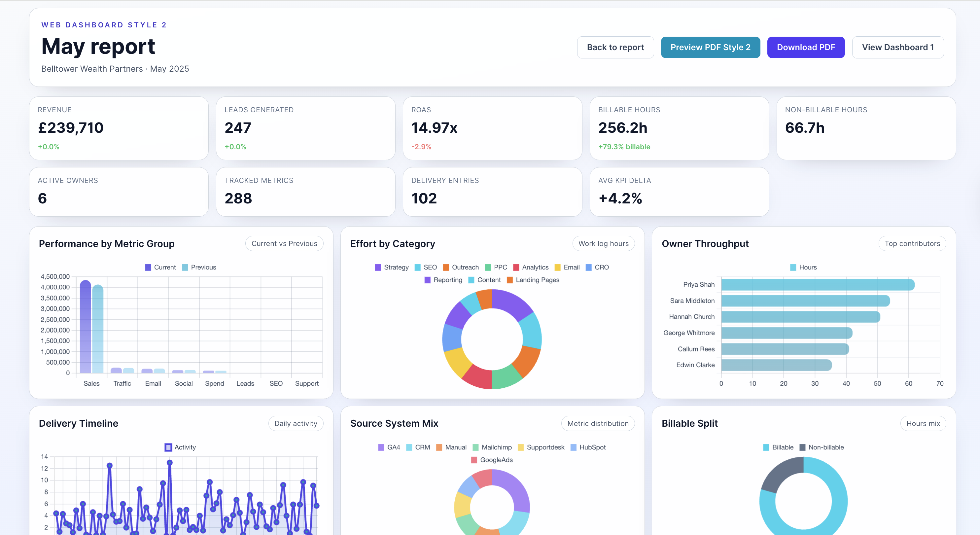Toggle GoogleAds legend entry
The image size is (980, 535).
tap(492, 460)
